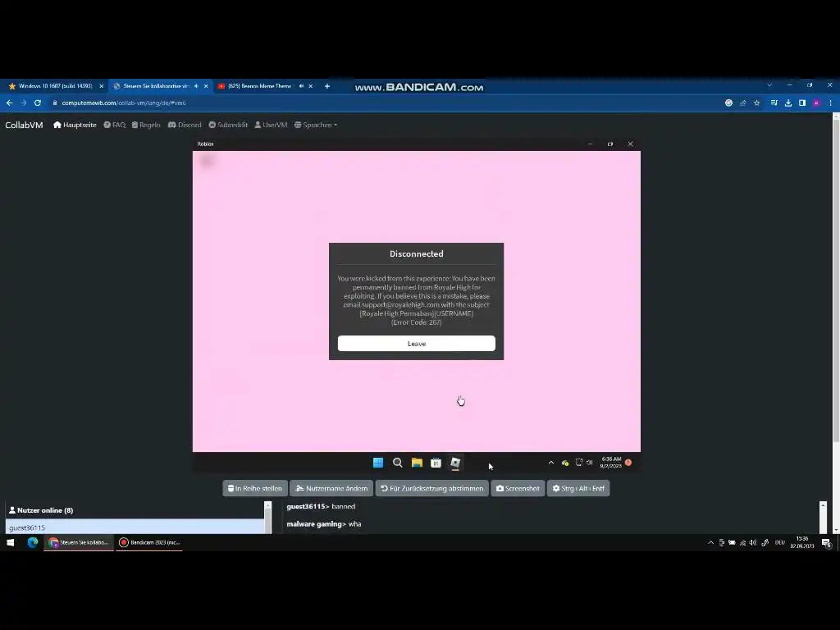Click the VM OneDrive cloud tray icon
Image resolution: width=840 pixels, height=630 pixels.
pyautogui.click(x=565, y=463)
